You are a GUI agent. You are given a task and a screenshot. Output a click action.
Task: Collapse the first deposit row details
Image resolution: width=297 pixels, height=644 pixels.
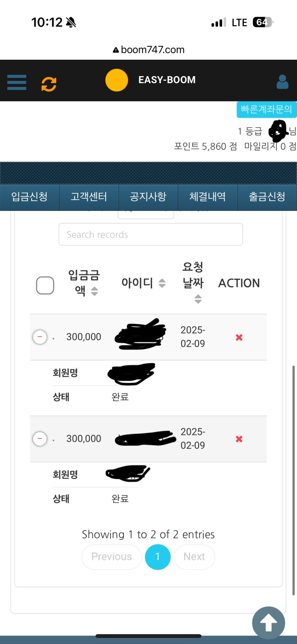pos(40,337)
